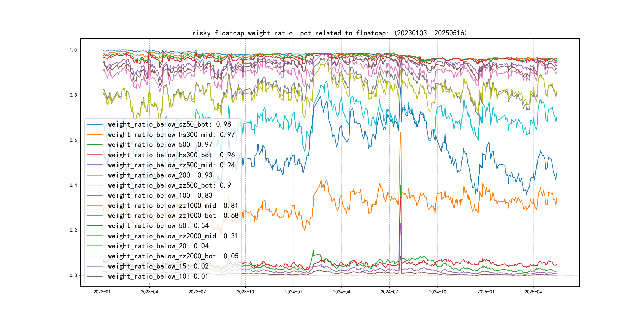Click legend label weight_ratio_below_500
This screenshot has width=644, height=322.
click(x=160, y=145)
